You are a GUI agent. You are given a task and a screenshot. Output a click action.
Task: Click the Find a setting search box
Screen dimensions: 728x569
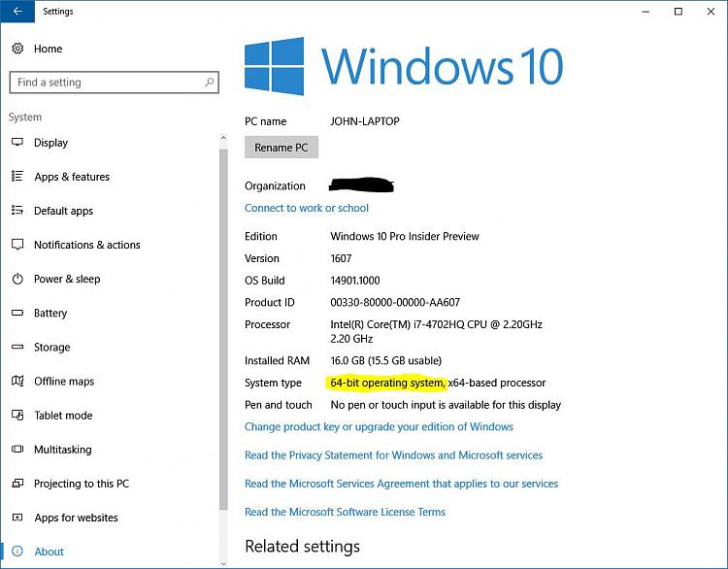pyautogui.click(x=115, y=83)
